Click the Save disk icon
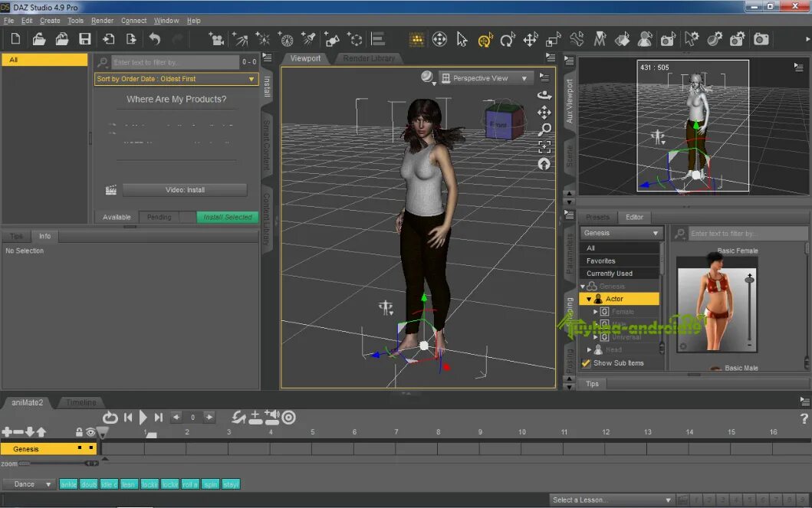812x508 pixels. [x=84, y=39]
